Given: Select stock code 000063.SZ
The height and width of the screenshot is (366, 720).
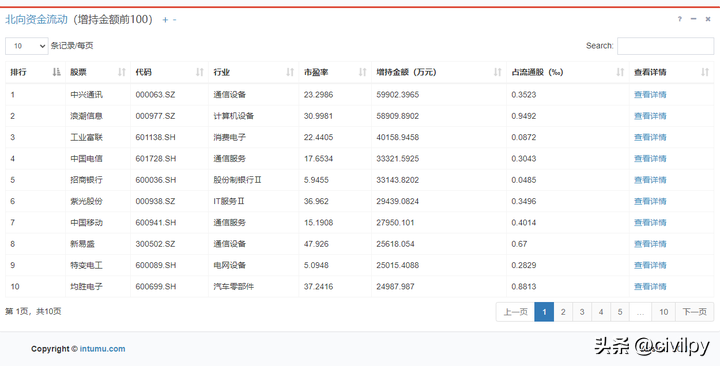Looking at the screenshot, I should pyautogui.click(x=155, y=95).
